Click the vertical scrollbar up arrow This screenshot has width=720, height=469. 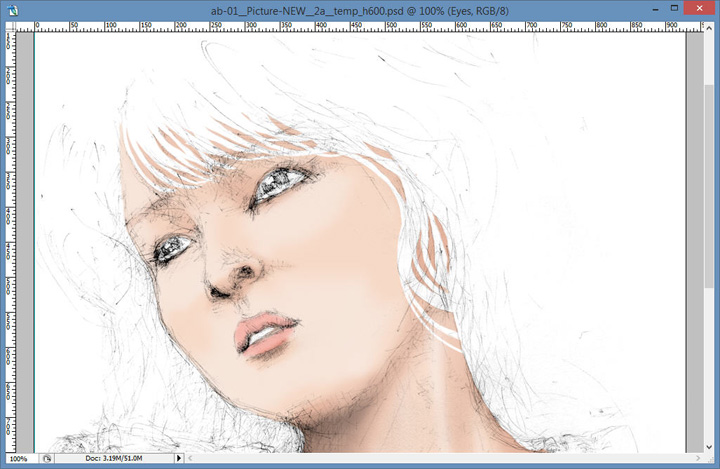tap(709, 28)
